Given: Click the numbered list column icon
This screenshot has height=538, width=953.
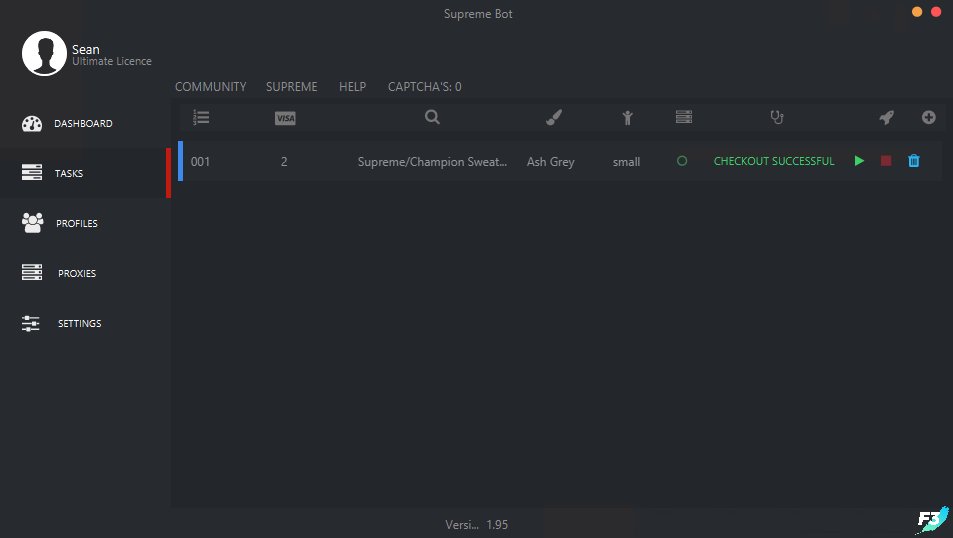Looking at the screenshot, I should pos(201,117).
